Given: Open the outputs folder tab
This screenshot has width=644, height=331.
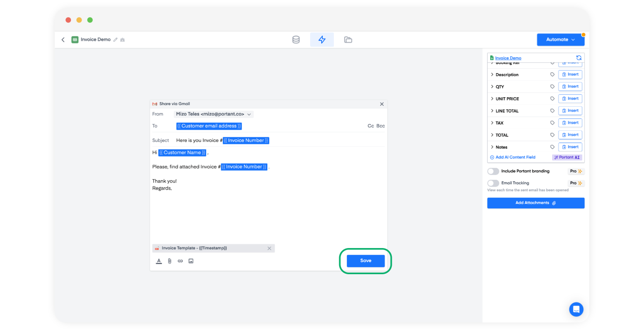Looking at the screenshot, I should tap(348, 40).
